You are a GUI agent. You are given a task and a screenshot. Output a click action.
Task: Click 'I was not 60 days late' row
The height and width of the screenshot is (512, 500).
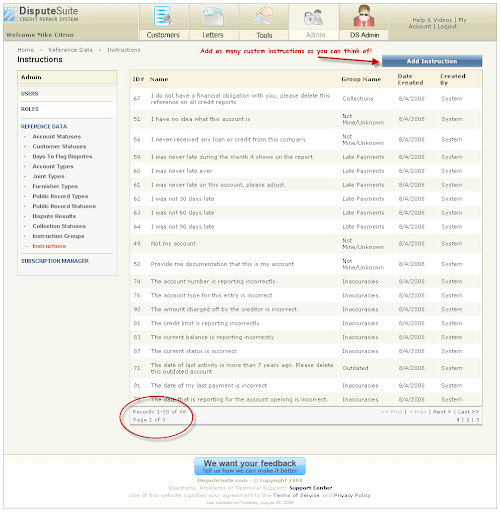pyautogui.click(x=182, y=213)
